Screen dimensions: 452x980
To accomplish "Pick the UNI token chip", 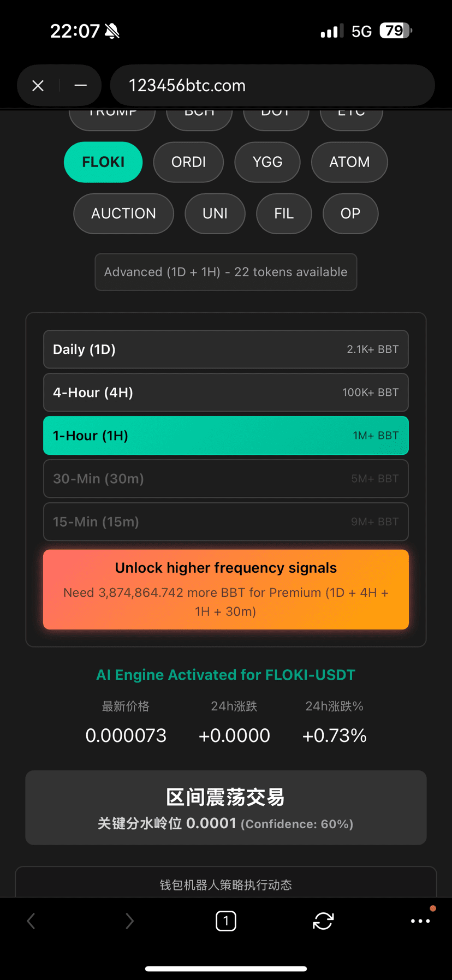I will pos(215,213).
